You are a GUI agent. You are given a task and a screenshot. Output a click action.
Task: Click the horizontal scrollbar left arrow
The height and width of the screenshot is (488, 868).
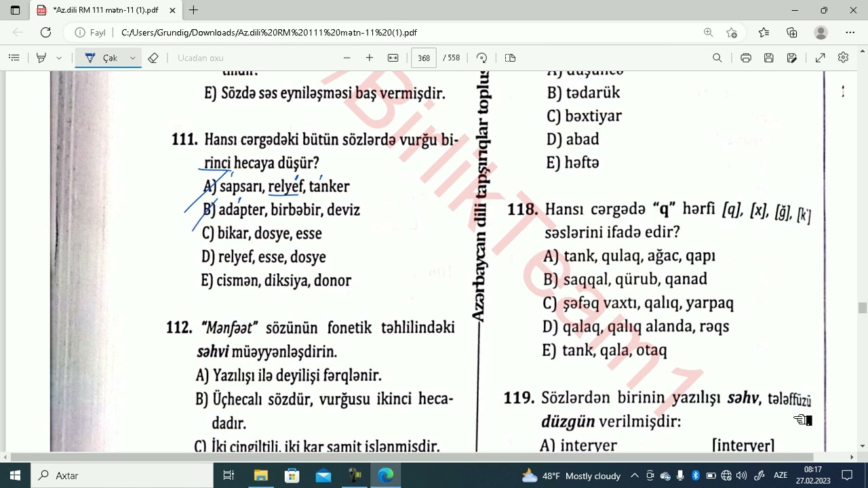coord(7,457)
